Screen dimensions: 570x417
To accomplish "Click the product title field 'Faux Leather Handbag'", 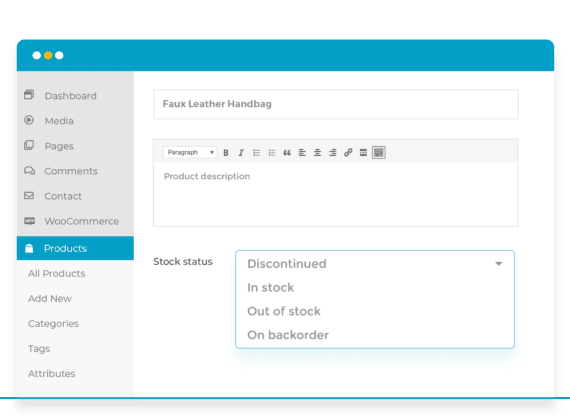I will pyautogui.click(x=336, y=104).
